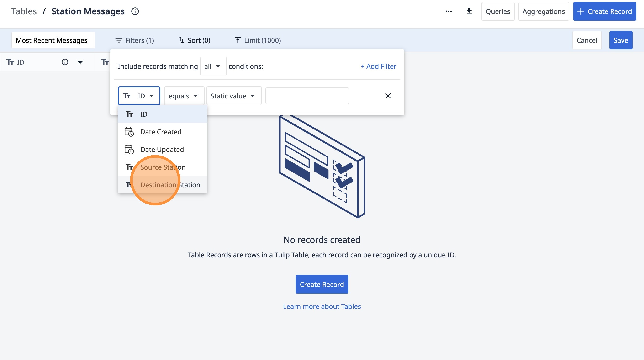Click the download table data icon
The image size is (644, 360).
[469, 11]
